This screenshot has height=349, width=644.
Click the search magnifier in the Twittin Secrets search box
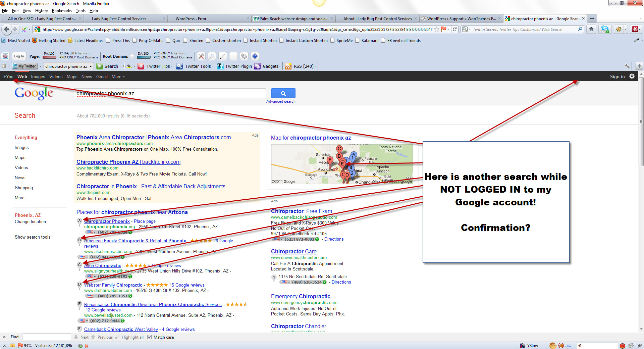pyautogui.click(x=580, y=29)
